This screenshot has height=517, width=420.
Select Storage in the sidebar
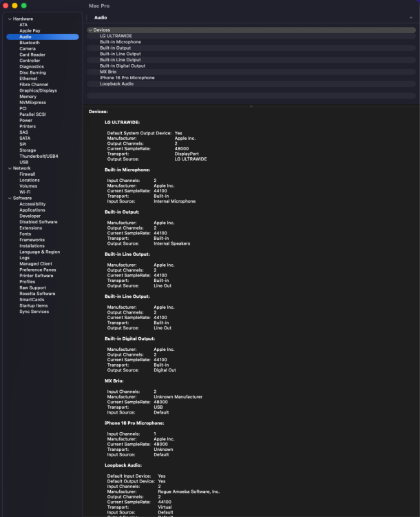[x=28, y=150]
